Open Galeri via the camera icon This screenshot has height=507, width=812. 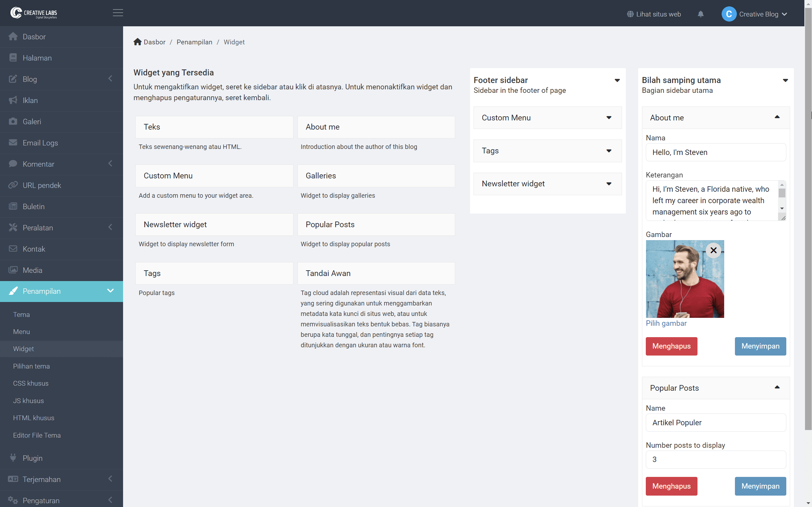tap(13, 121)
